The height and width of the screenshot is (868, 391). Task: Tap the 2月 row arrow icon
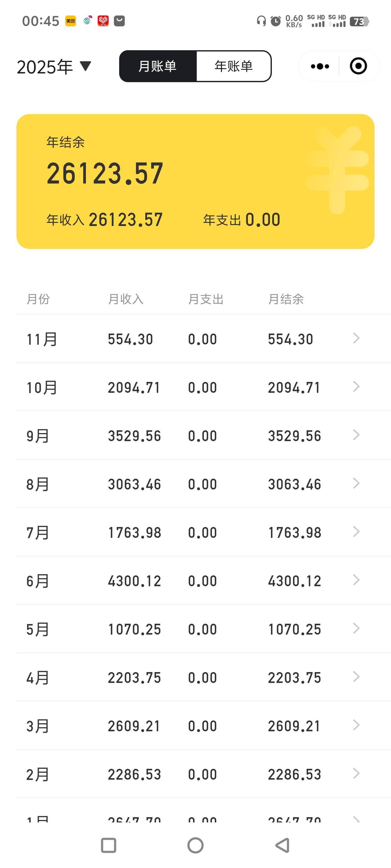tap(356, 773)
